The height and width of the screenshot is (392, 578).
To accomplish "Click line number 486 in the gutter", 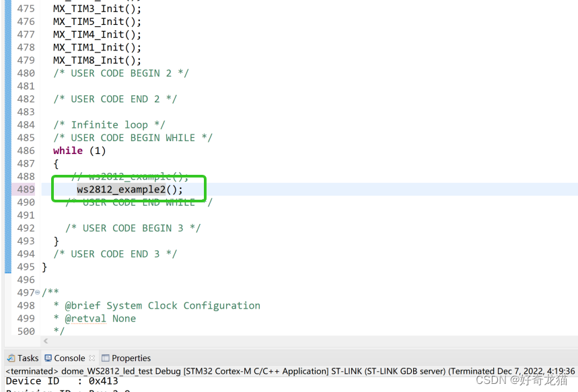I will tap(26, 151).
